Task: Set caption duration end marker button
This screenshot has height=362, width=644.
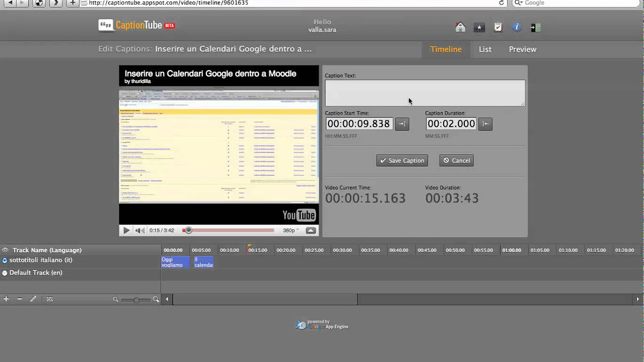Action: coord(485,124)
